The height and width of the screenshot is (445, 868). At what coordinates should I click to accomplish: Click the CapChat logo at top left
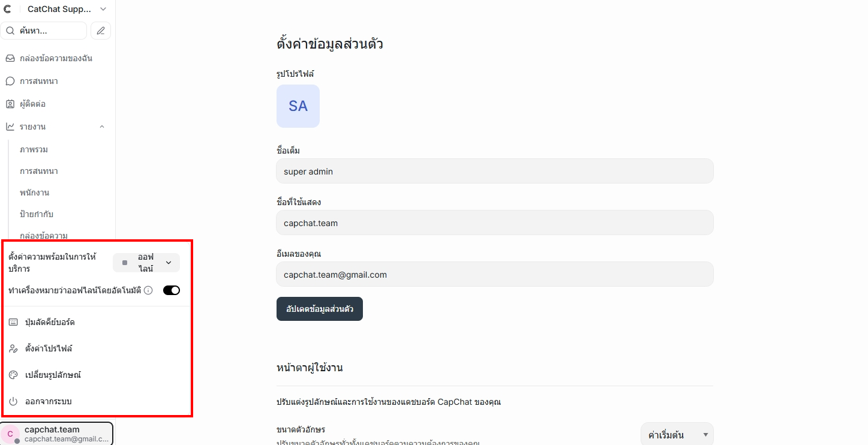pos(8,8)
